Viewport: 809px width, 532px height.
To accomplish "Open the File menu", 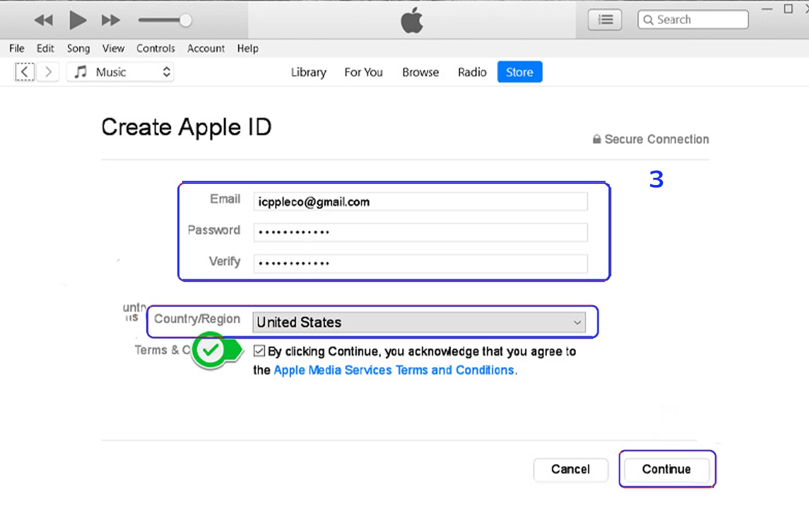I will point(17,49).
